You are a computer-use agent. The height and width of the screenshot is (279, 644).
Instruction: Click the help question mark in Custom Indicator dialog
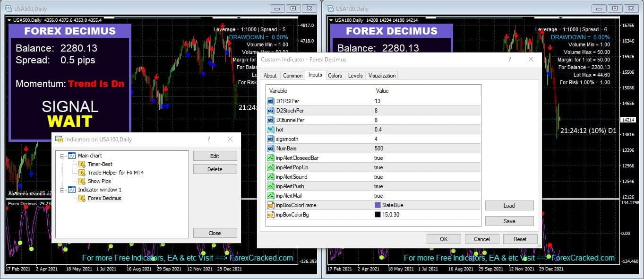coord(509,60)
